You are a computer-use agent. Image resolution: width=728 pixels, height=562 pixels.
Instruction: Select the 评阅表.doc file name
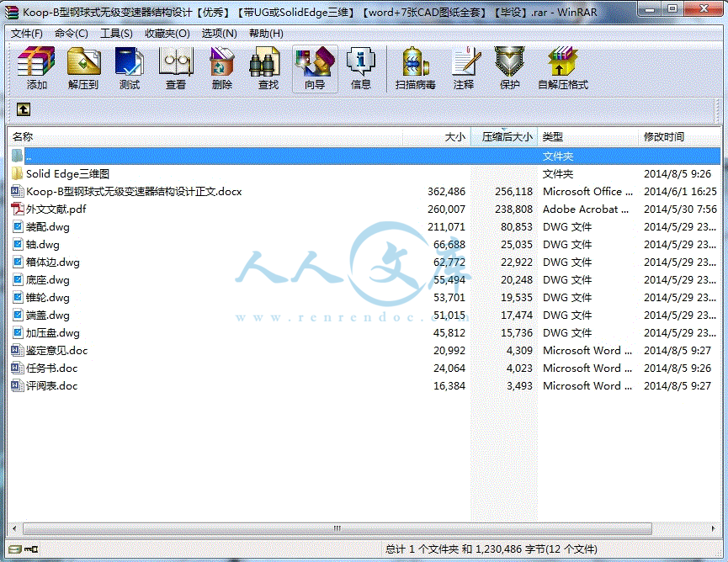point(51,385)
